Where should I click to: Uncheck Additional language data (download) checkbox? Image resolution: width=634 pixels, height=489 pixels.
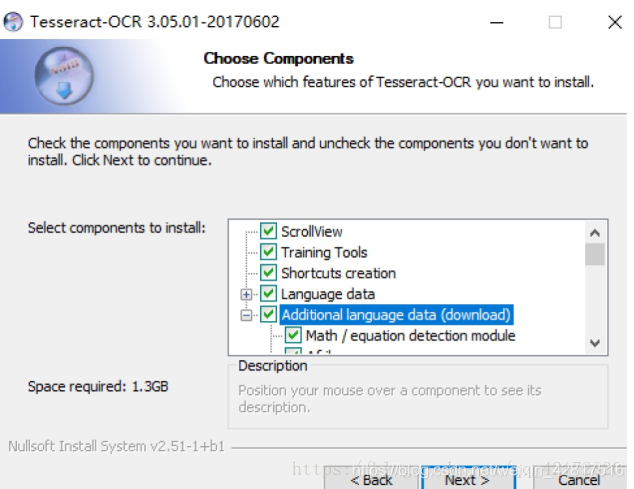click(268, 314)
